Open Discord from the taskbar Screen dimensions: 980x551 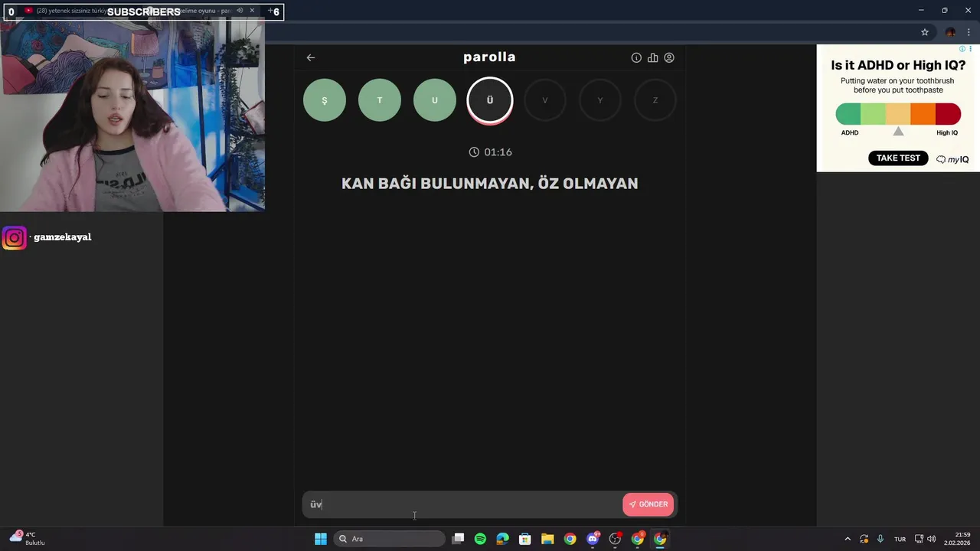pyautogui.click(x=593, y=539)
